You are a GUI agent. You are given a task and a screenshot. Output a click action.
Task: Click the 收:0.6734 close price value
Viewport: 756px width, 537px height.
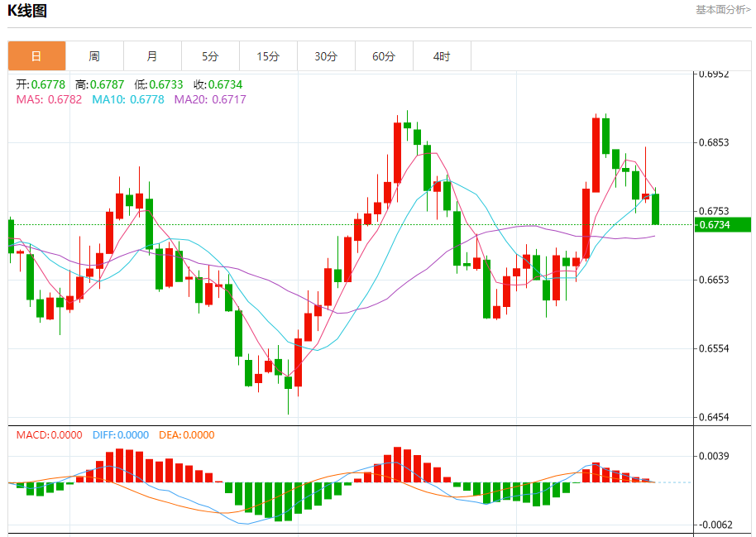pyautogui.click(x=218, y=84)
